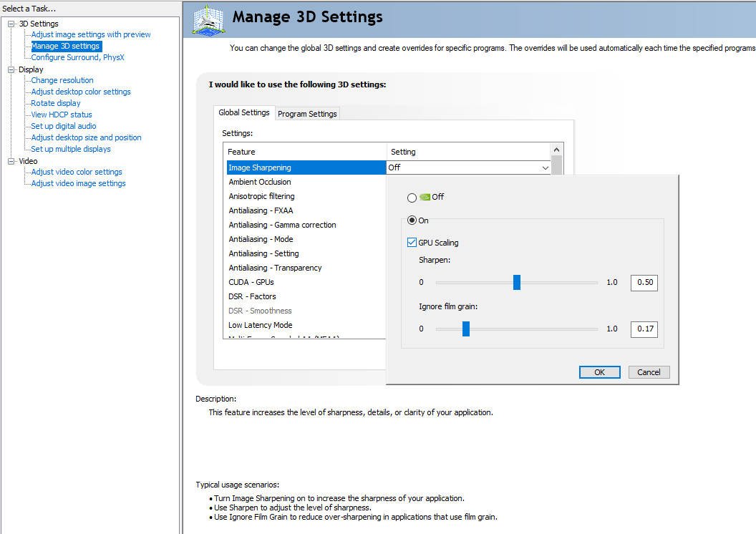This screenshot has height=534, width=756.
Task: Click the Ignore film grain value field
Action: [644, 329]
